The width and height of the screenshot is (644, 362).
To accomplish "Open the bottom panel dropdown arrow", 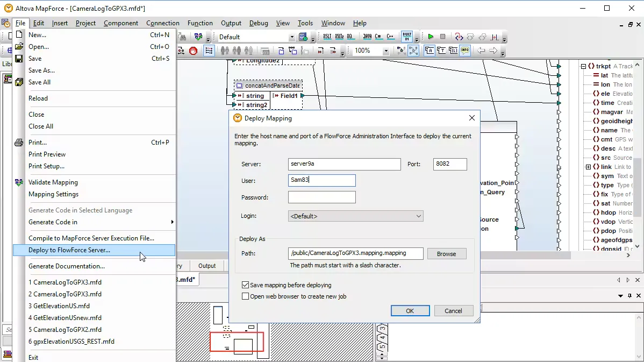I will click(620, 296).
